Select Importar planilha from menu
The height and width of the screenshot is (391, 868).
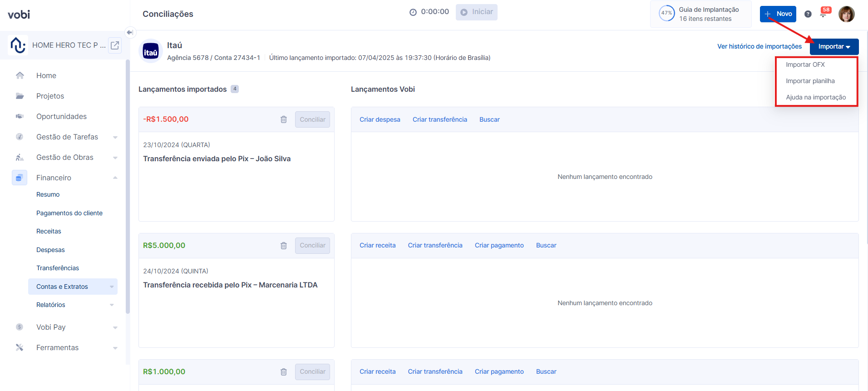(810, 81)
